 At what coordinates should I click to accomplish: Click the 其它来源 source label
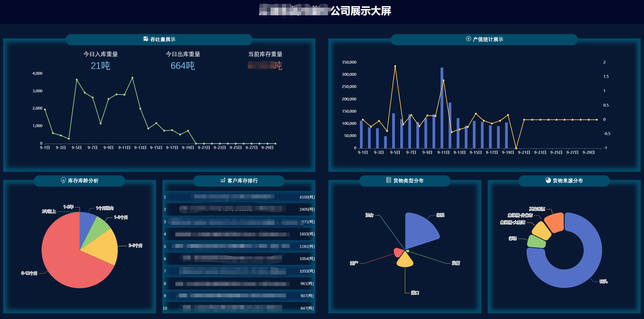(537, 209)
